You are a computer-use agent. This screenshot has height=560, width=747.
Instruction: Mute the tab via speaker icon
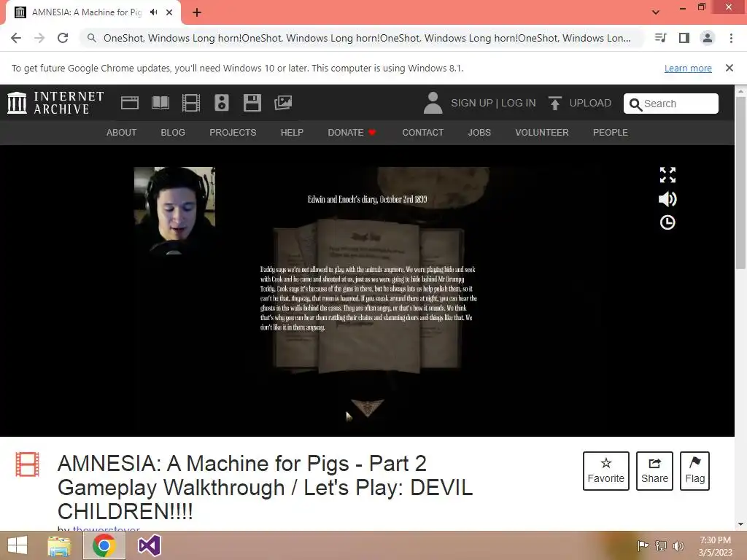(x=153, y=12)
